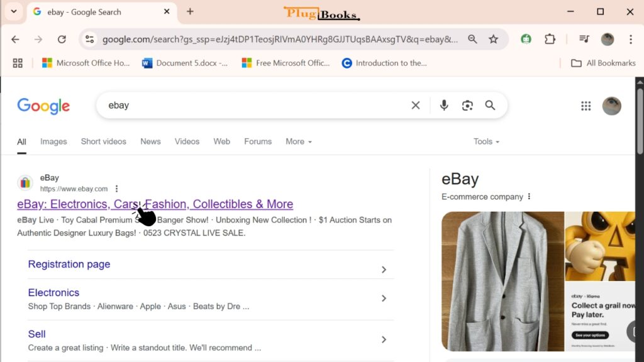Expand the More search filters dropdown

tap(299, 141)
